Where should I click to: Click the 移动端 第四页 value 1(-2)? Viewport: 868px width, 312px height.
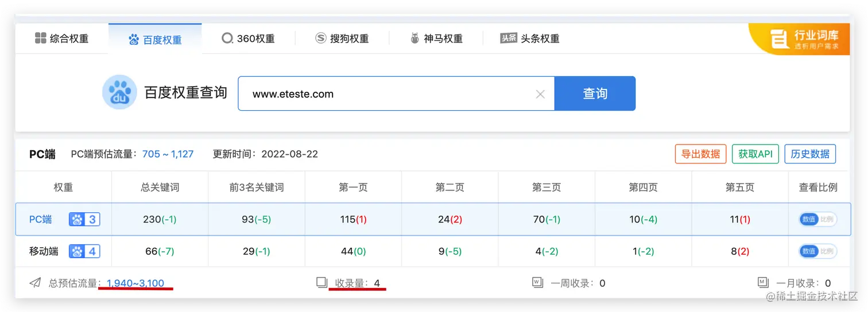tap(643, 251)
